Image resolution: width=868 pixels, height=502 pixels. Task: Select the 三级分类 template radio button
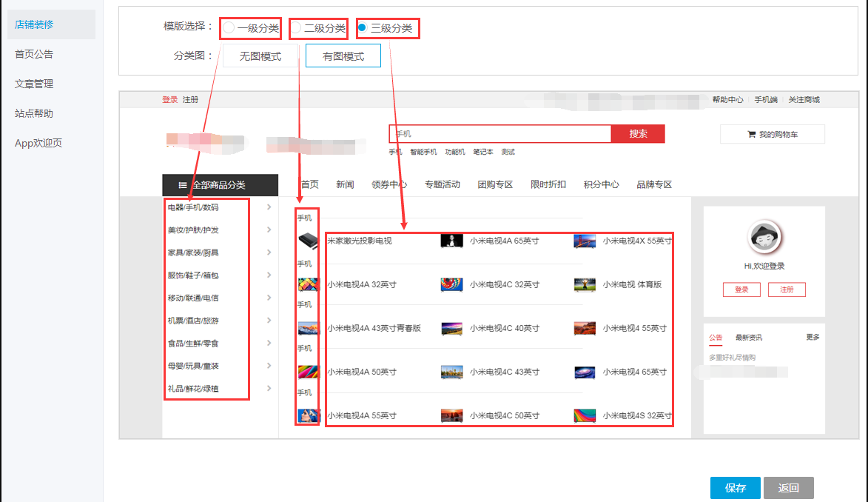(362, 27)
